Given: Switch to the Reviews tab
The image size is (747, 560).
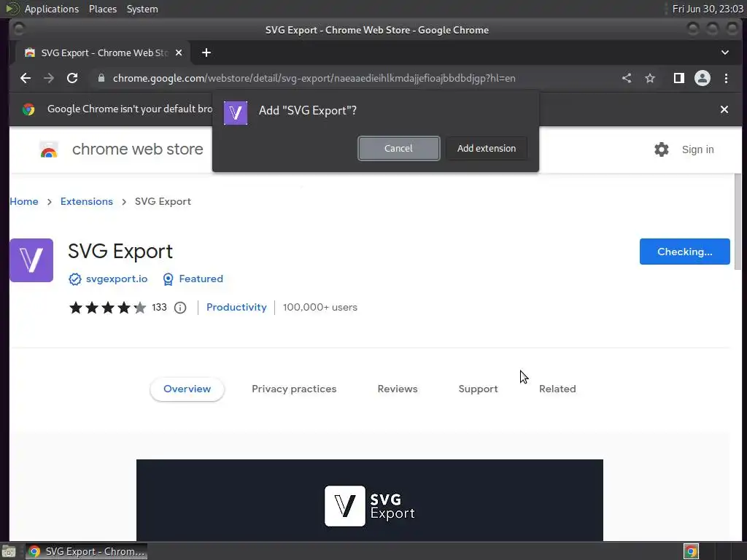Looking at the screenshot, I should (398, 389).
